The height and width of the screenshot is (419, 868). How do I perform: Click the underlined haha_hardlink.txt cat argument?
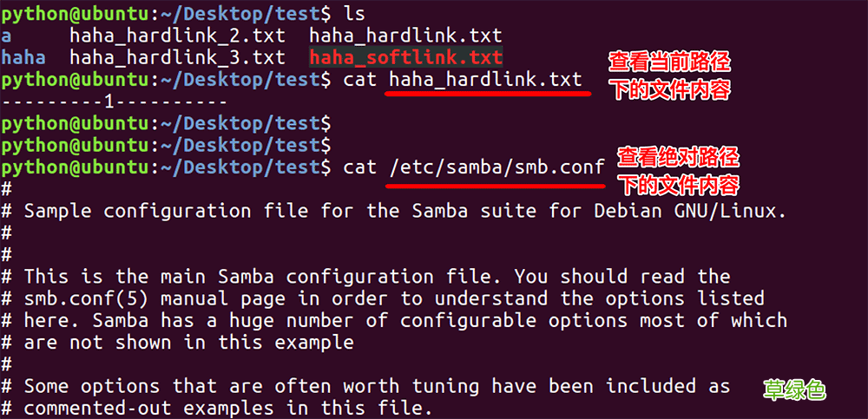[485, 80]
